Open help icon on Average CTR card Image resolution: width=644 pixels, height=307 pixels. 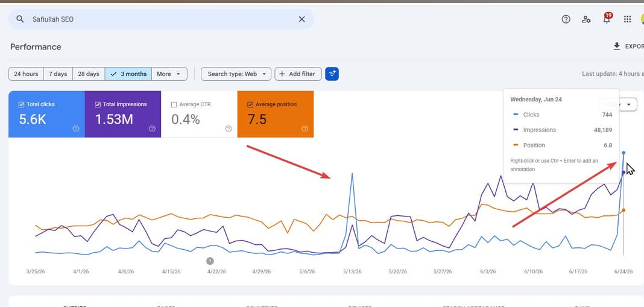[229, 128]
